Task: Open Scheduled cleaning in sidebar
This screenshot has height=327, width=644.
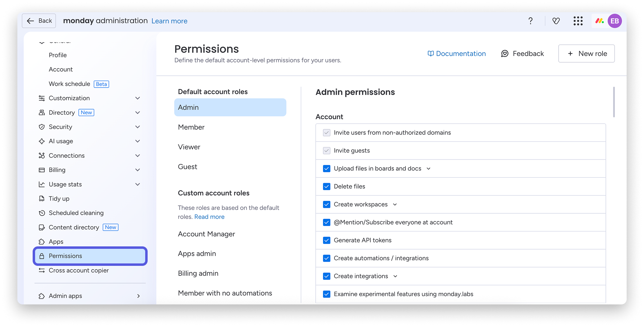Action: coord(76,213)
